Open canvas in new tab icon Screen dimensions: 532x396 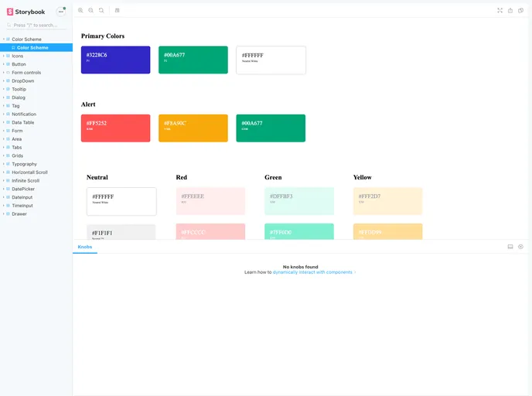[510, 11]
